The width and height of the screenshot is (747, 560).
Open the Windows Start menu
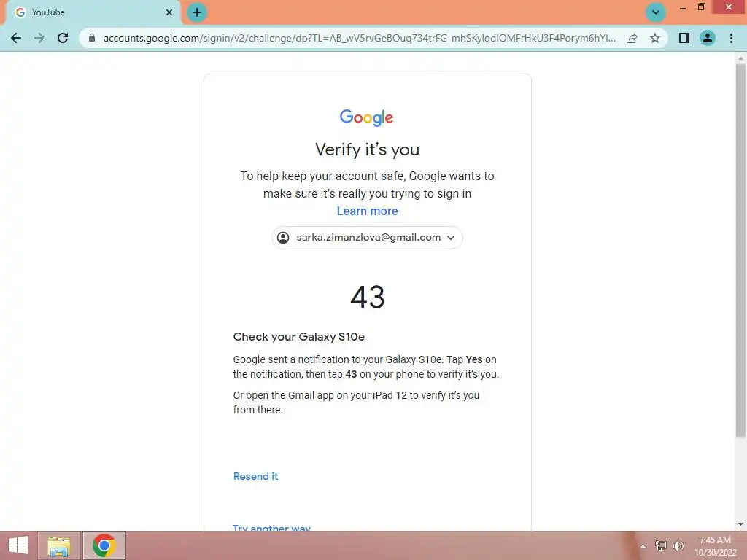coord(18,545)
